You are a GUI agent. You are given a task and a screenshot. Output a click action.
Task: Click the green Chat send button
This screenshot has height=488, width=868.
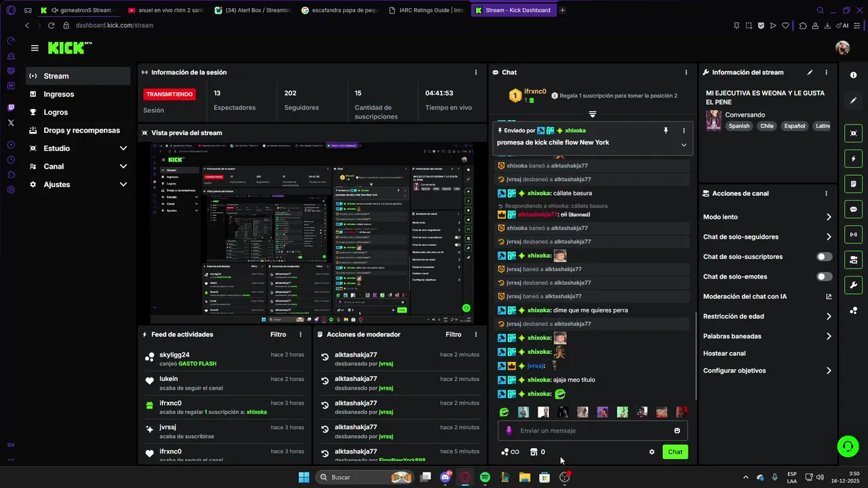click(x=675, y=452)
